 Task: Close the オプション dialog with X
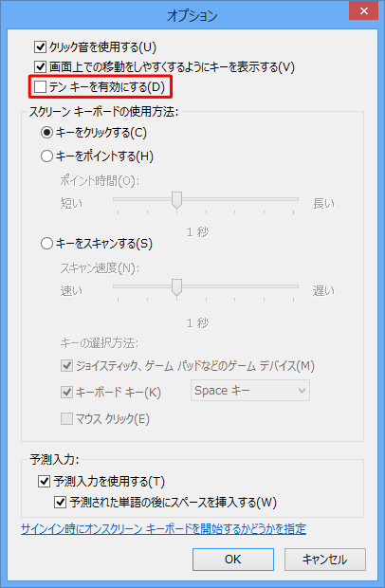click(x=363, y=10)
